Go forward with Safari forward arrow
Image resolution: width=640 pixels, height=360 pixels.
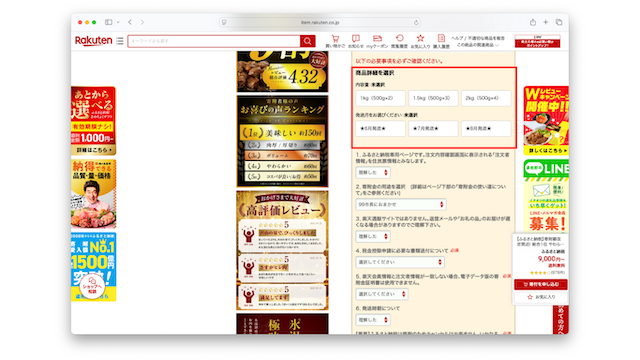click(142, 22)
